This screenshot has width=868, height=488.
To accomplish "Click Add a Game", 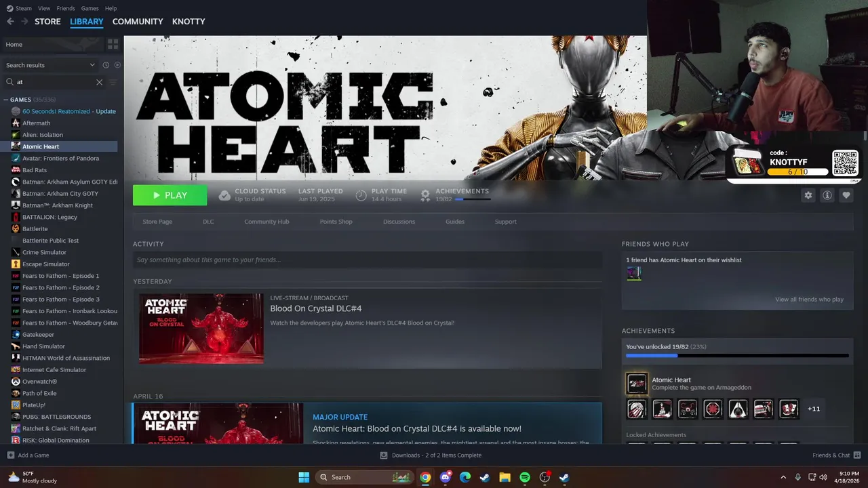I will pyautogui.click(x=28, y=455).
